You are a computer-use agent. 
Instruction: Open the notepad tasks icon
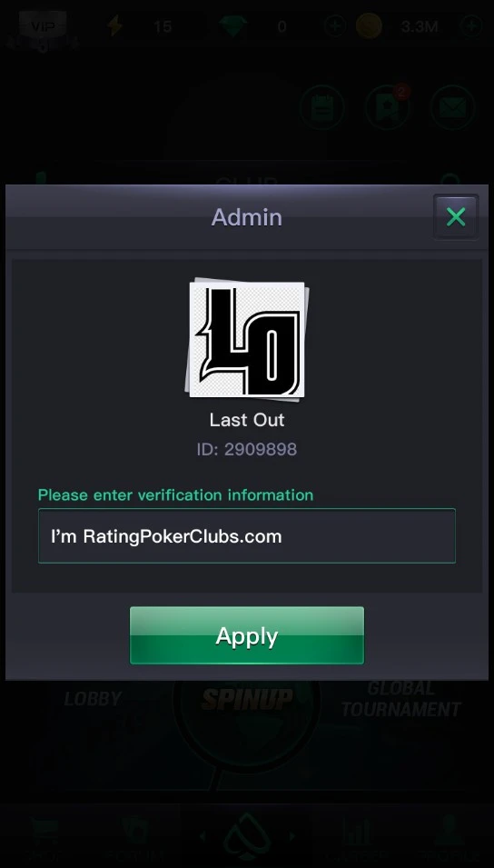point(322,107)
